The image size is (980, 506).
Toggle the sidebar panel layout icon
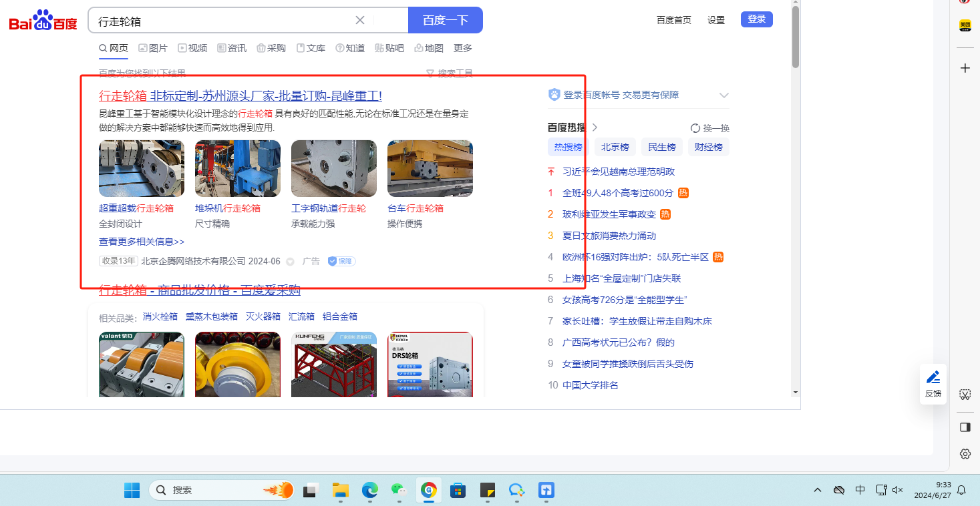965,427
